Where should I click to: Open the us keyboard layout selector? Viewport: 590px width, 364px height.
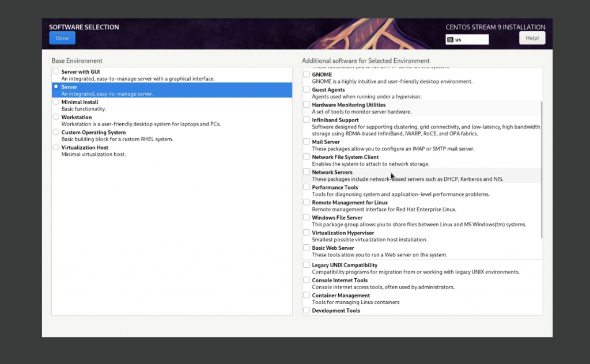[x=467, y=40]
